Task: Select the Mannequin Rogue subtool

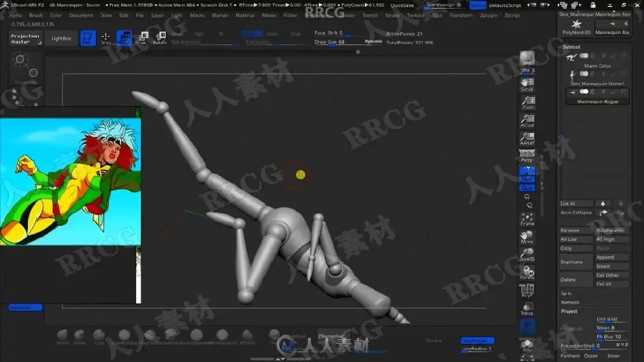Action: click(x=597, y=96)
